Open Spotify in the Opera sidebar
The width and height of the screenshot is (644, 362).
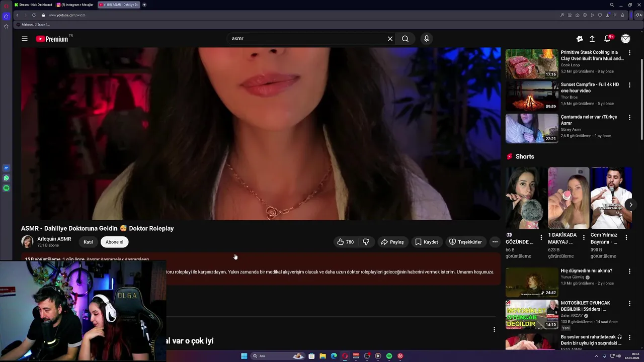(x=6, y=188)
